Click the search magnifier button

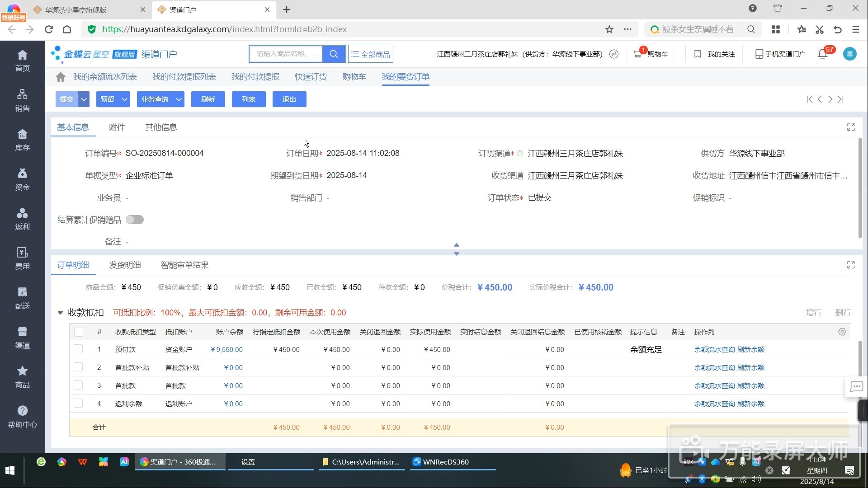click(334, 54)
